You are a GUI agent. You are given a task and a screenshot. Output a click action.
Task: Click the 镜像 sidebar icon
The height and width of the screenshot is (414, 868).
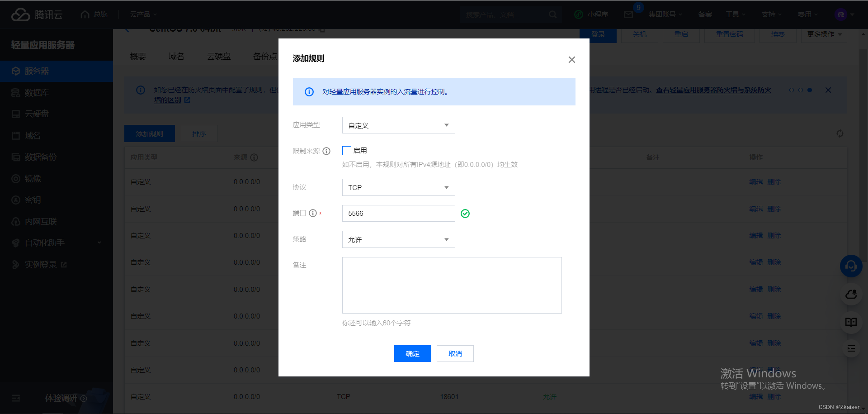(x=16, y=179)
